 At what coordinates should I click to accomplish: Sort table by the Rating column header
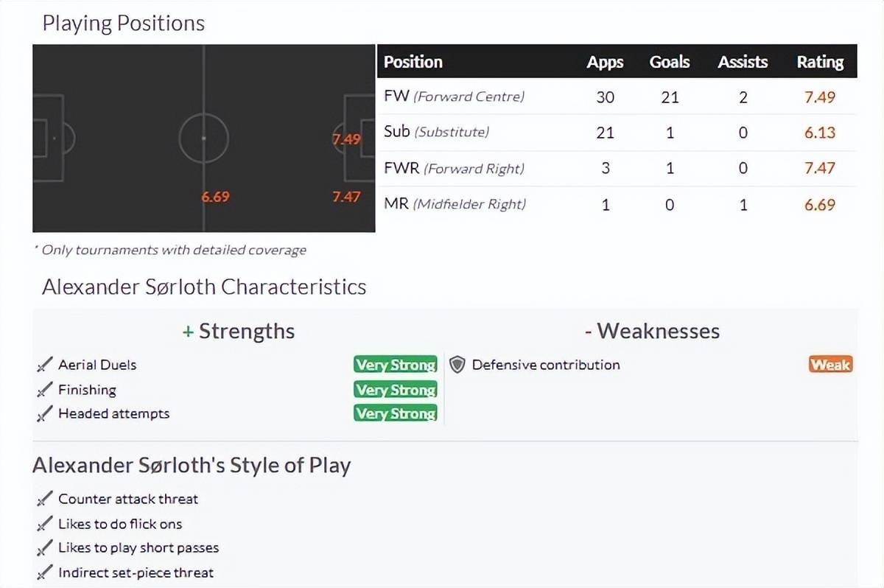[x=820, y=62]
